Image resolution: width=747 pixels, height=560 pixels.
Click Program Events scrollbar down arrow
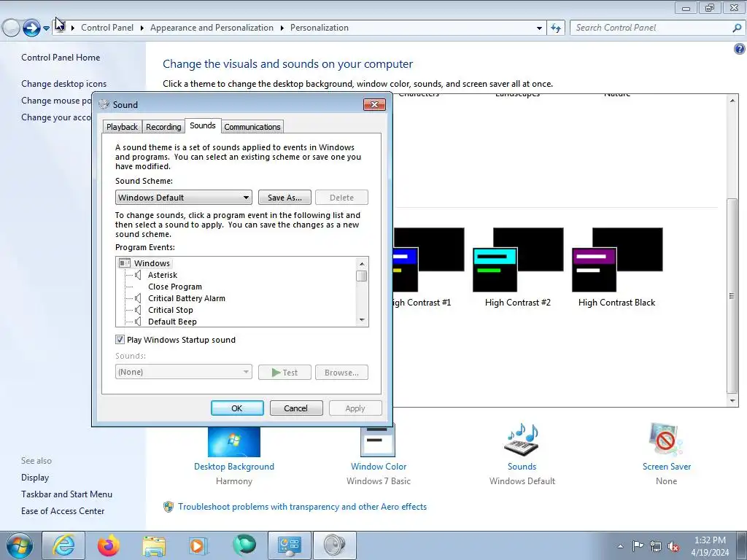(362, 320)
